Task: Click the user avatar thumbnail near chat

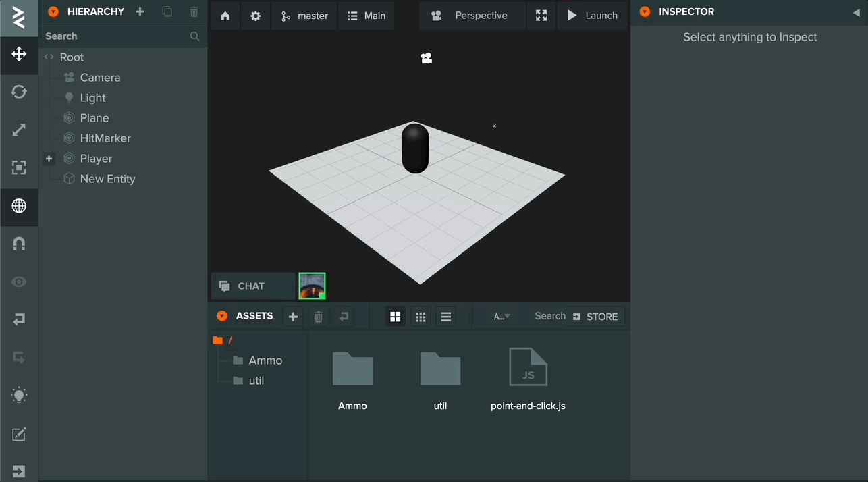Action: pos(313,286)
